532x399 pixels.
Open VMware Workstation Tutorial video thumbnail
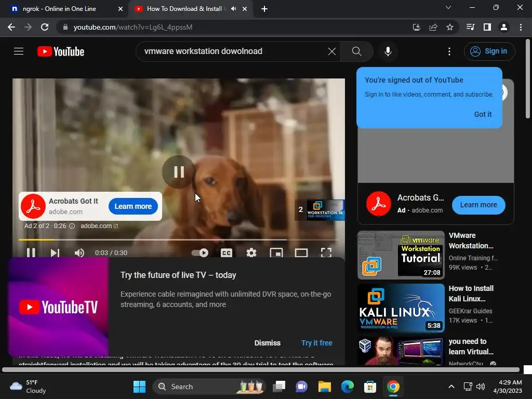point(401,255)
